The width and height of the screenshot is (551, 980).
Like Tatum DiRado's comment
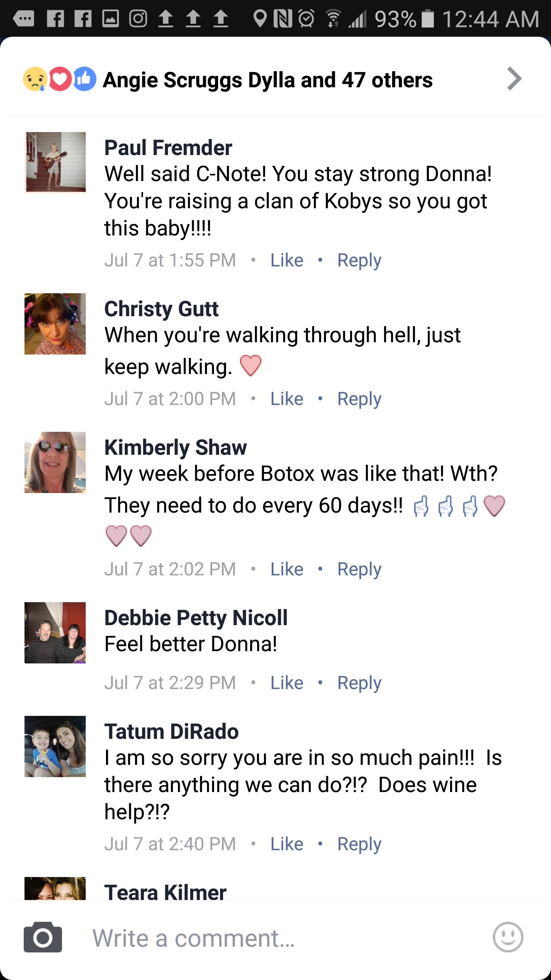(287, 844)
